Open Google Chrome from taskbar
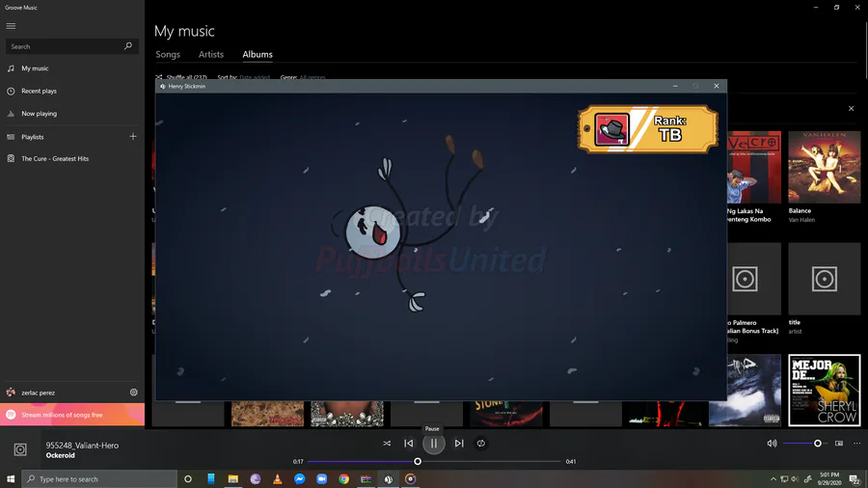Image resolution: width=868 pixels, height=488 pixels. pos(343,479)
